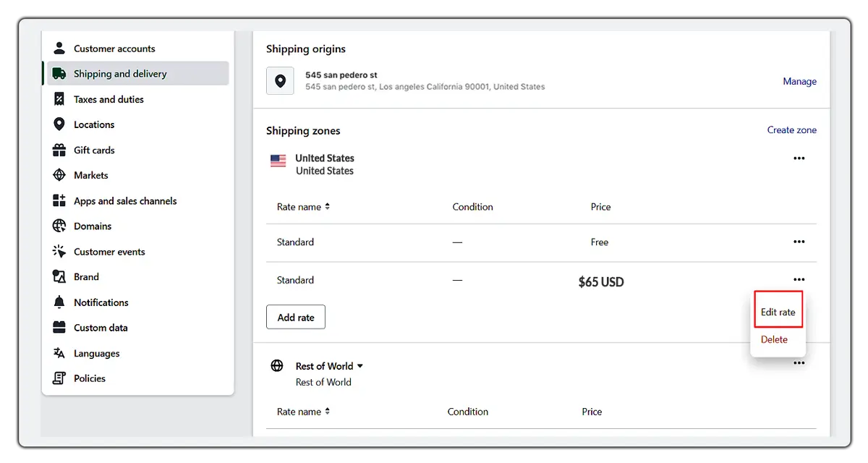The height and width of the screenshot is (463, 868).
Task: Click the Rest of World Price column header
Action: click(x=592, y=412)
